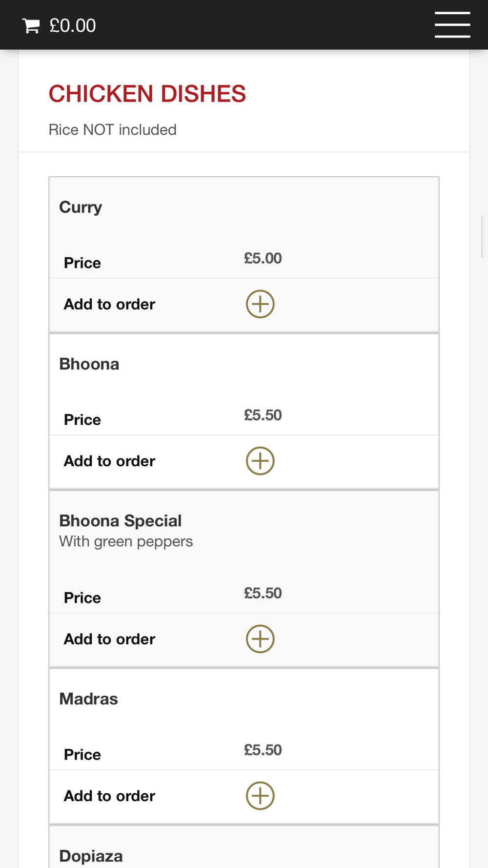488x868 pixels.
Task: Click the 'Rice NOT included' note
Action: tap(113, 130)
